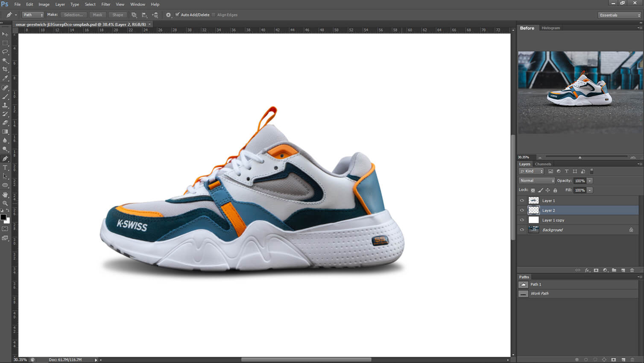644x363 pixels.
Task: Hide Layer 1 visibility eye
Action: pos(522,201)
